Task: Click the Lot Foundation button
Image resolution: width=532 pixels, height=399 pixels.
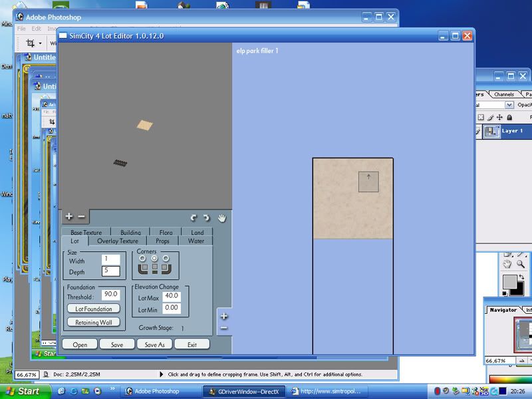Action: click(x=94, y=309)
